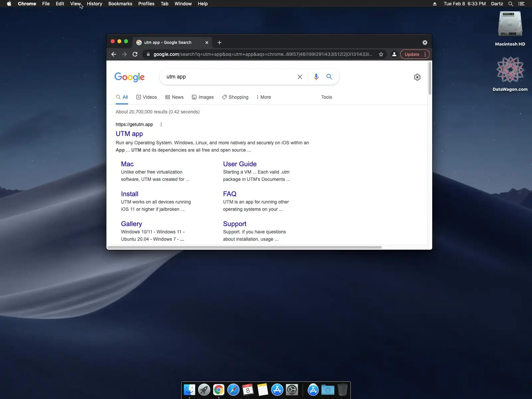Open the Tools search options

(327, 97)
